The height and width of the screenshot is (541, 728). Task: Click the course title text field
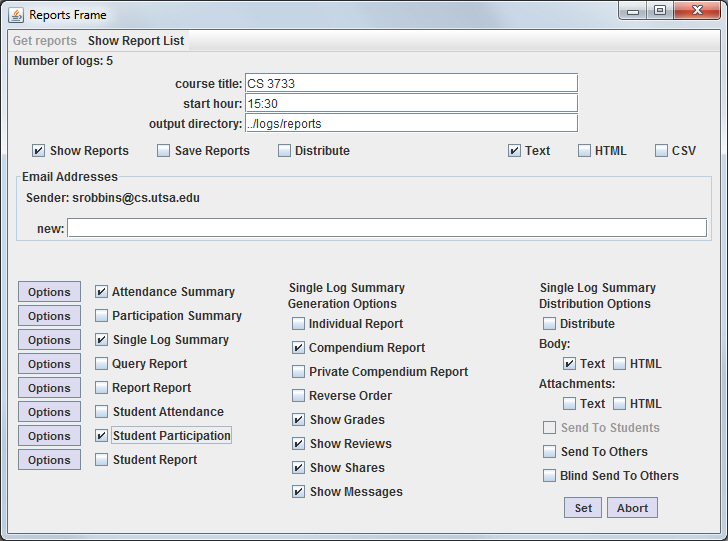(x=411, y=83)
